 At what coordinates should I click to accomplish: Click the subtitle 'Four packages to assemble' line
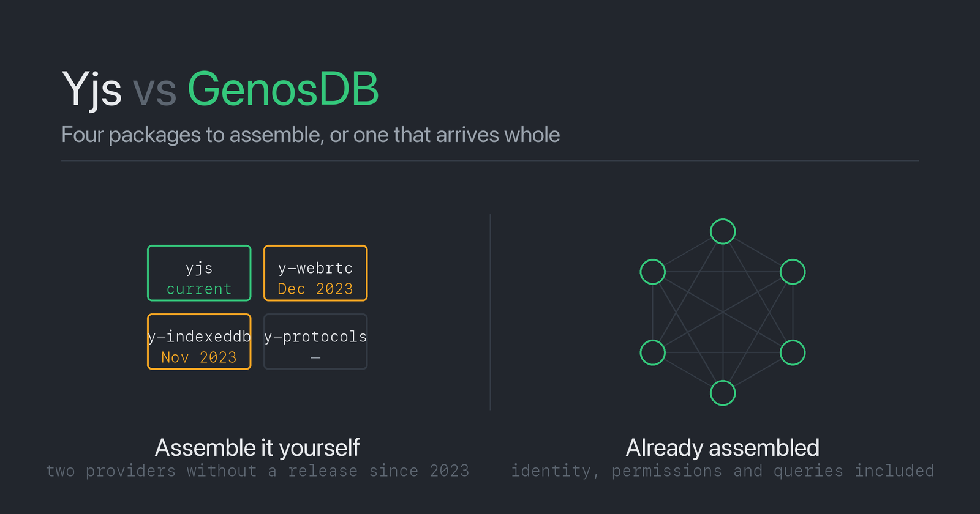click(x=311, y=135)
